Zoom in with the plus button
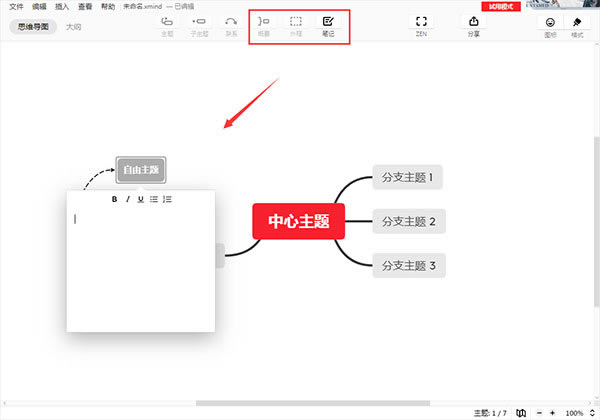The height and width of the screenshot is (420, 600). tap(552, 413)
